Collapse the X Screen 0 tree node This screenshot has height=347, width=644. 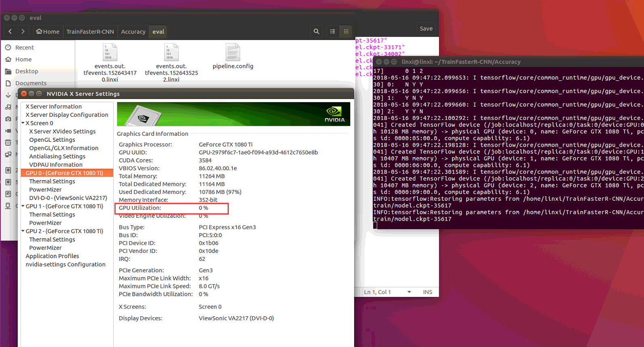point(23,123)
